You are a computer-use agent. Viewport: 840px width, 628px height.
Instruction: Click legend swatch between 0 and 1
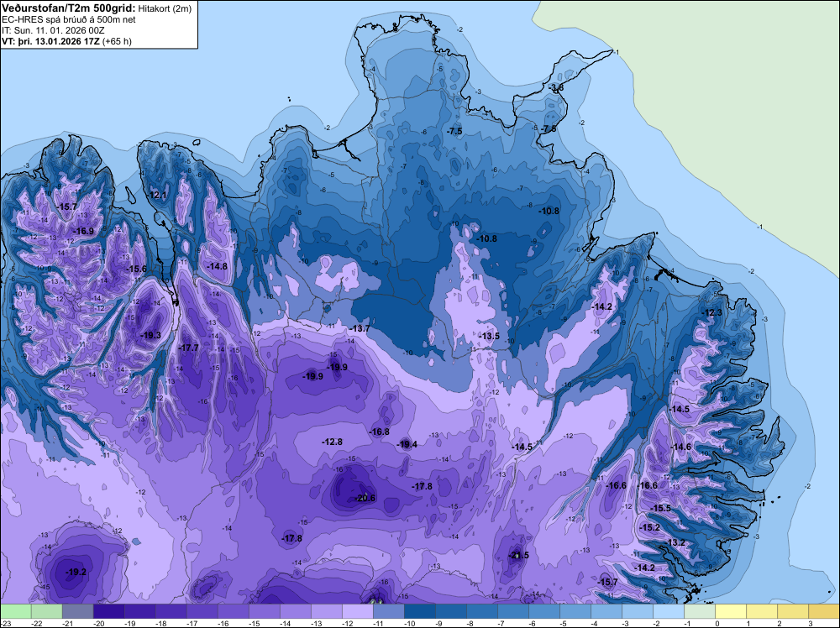pos(731,611)
